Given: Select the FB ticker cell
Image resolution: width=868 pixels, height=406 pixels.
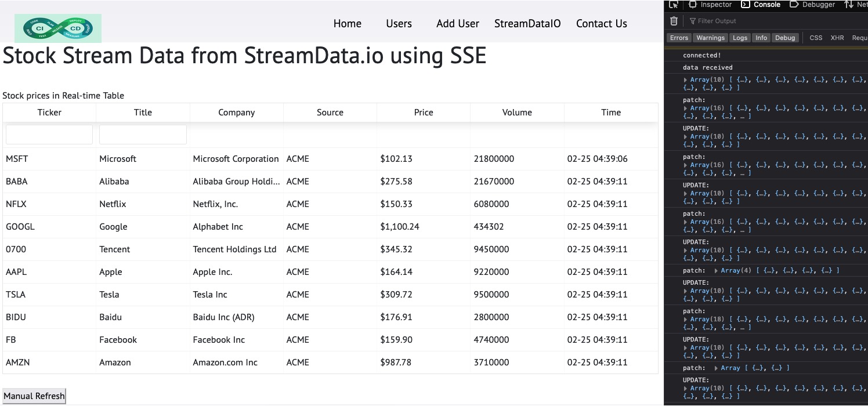Looking at the screenshot, I should coord(49,340).
